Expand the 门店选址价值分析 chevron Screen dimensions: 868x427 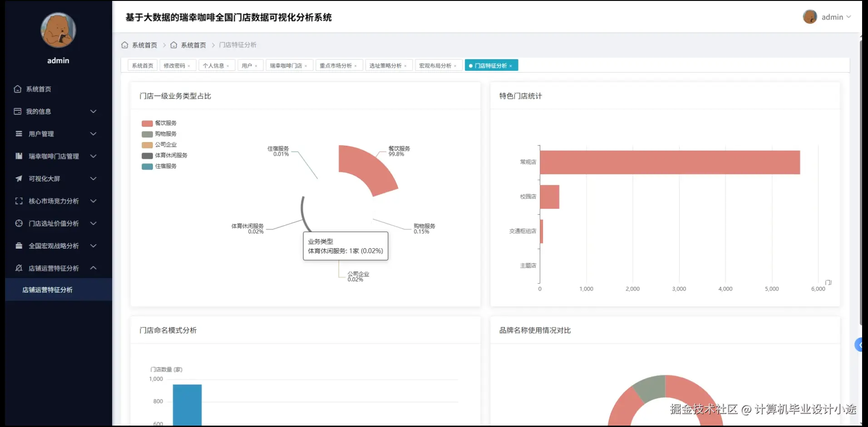pos(93,223)
